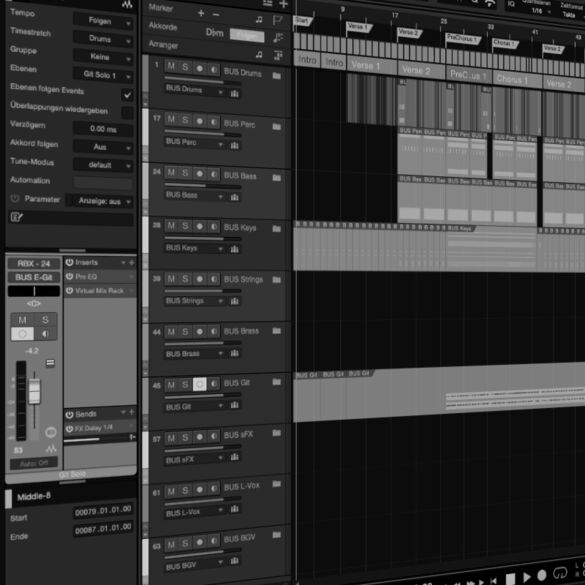
Task: Mute the BUS L-Vox track
Action: click(x=171, y=491)
